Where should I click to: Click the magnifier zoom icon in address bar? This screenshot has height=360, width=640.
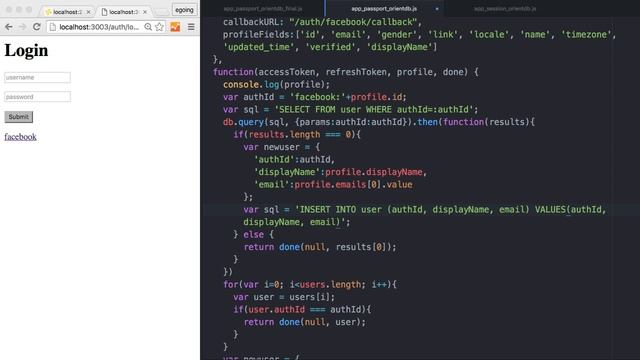click(x=148, y=27)
